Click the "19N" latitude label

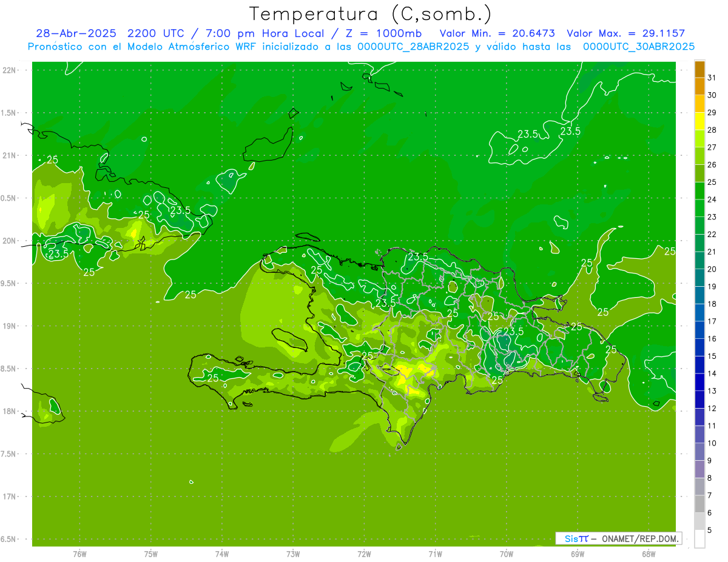(8, 326)
